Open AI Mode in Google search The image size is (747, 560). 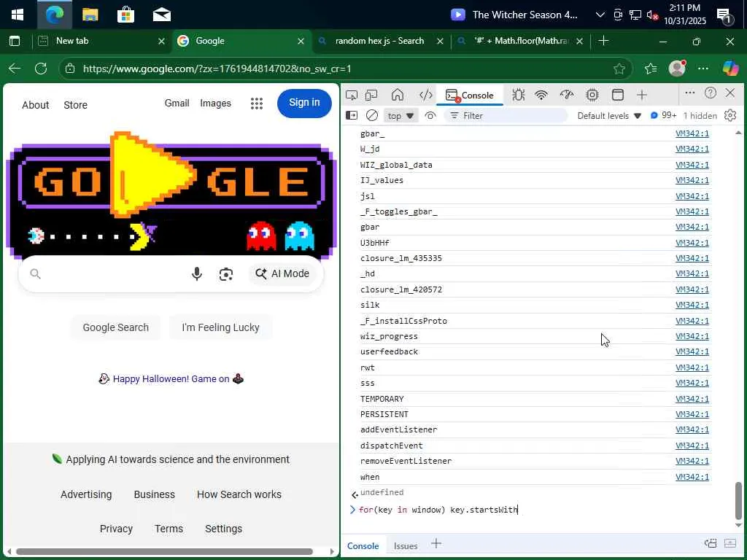tap(282, 274)
